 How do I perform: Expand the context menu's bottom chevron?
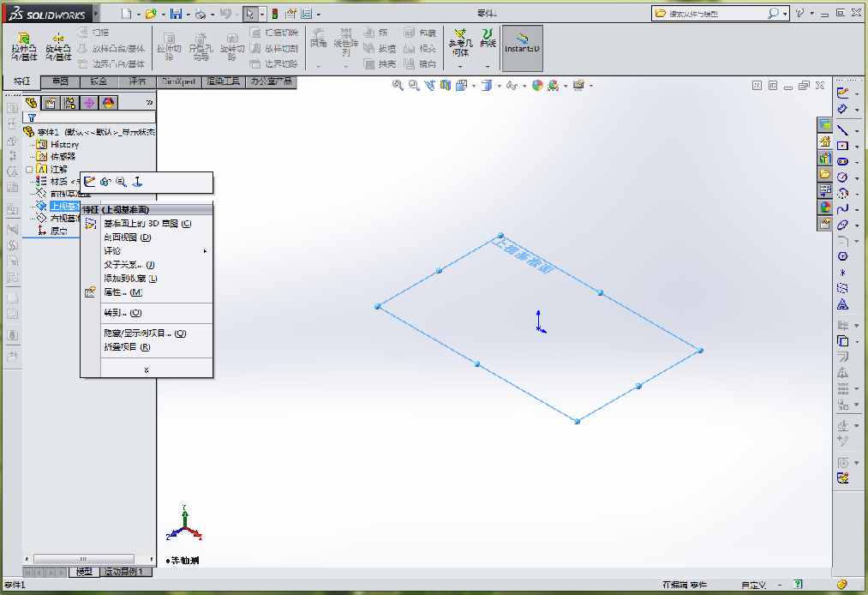[147, 370]
